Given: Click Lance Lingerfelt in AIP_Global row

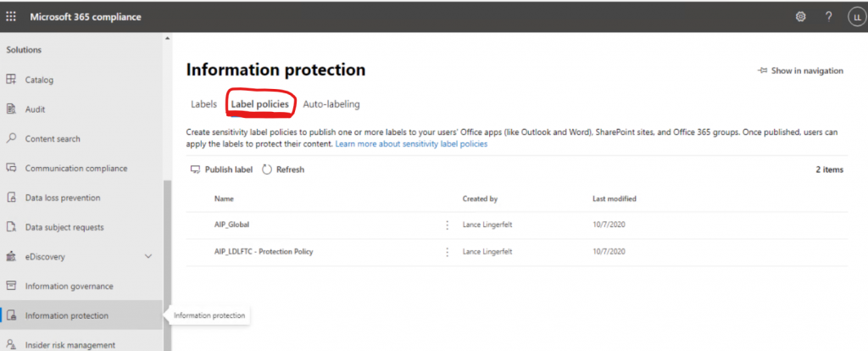Looking at the screenshot, I should click(x=487, y=226).
